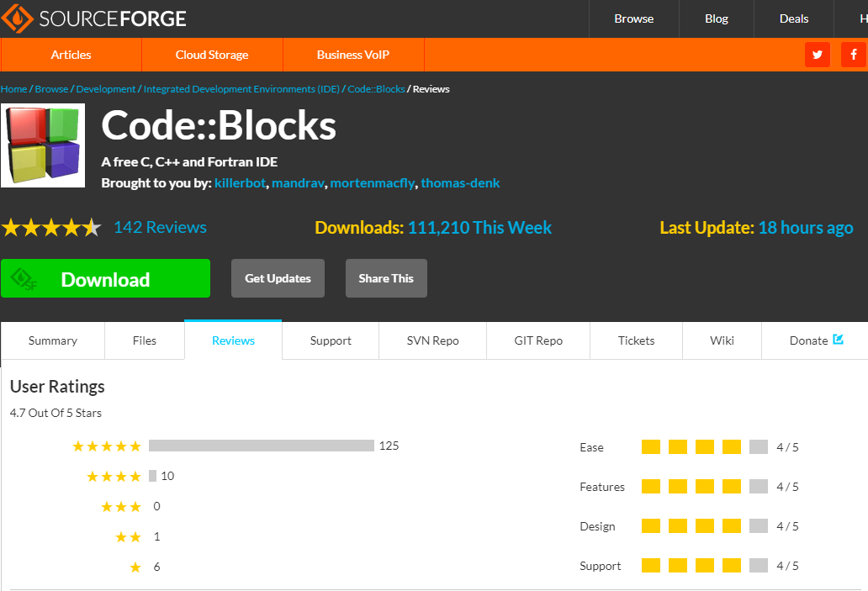Switch to the Summary tab
The image size is (868, 591).
click(53, 340)
